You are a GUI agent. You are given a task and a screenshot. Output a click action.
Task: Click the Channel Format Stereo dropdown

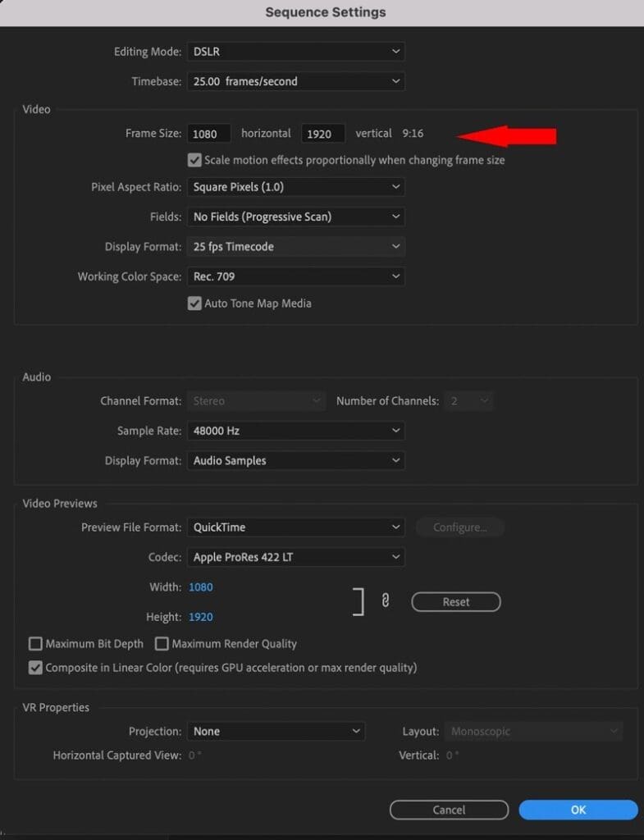[256, 400]
